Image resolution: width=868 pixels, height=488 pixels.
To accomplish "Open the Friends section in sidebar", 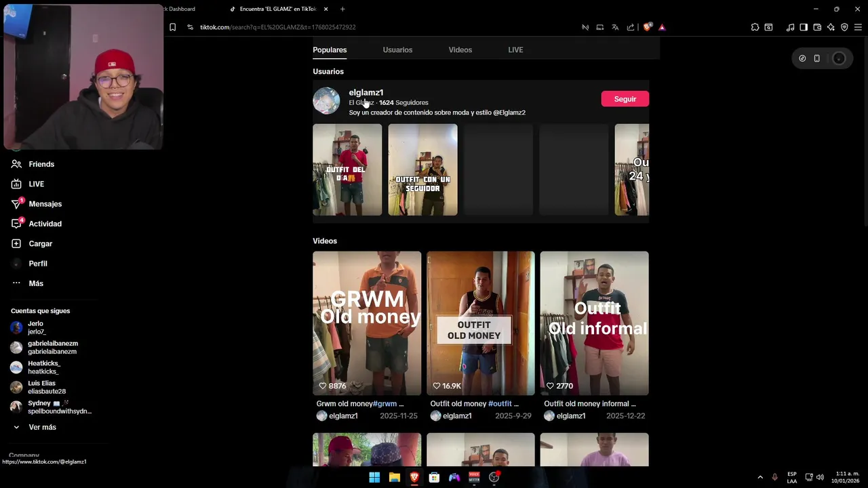I will tap(33, 164).
